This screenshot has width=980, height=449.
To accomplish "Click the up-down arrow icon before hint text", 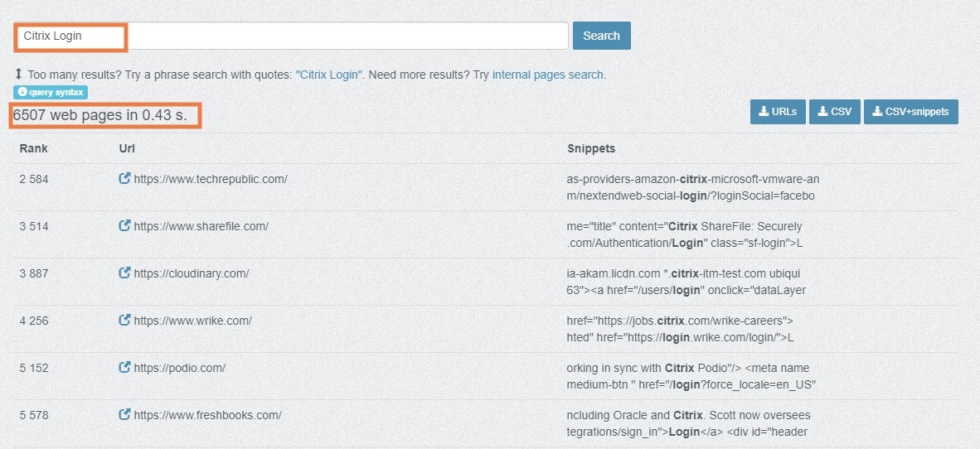I will point(18,75).
